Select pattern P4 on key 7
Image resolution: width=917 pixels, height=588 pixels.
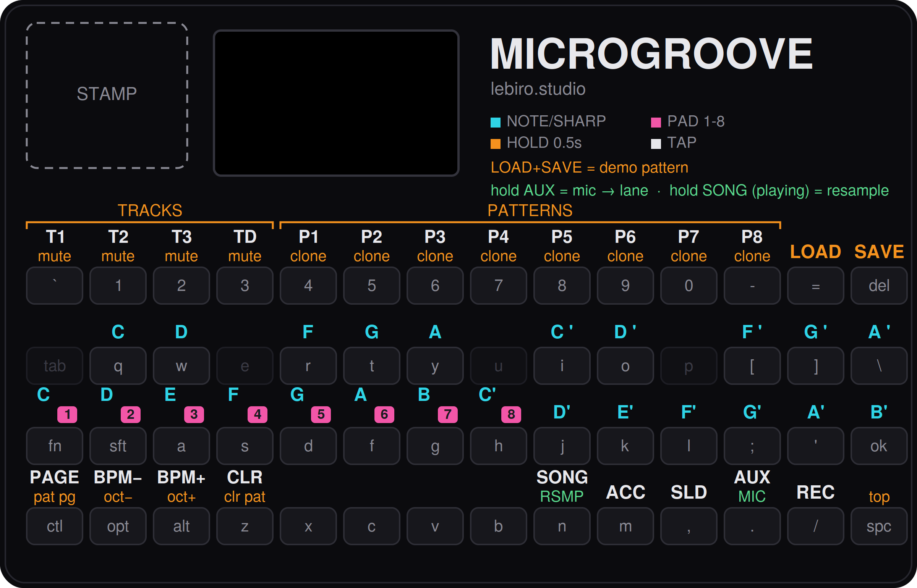[x=499, y=286]
